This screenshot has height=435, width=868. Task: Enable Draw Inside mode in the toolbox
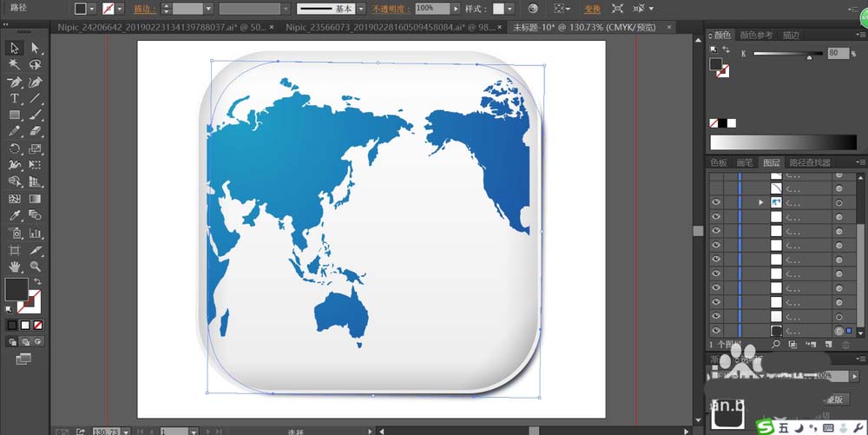pos(37,341)
